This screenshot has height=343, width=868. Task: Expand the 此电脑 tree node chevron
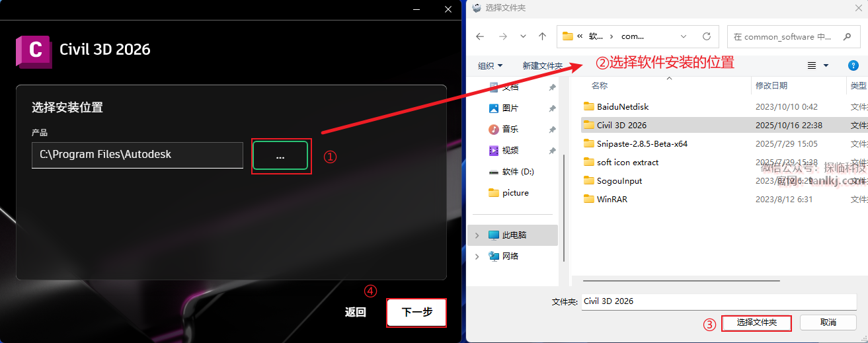tap(477, 235)
